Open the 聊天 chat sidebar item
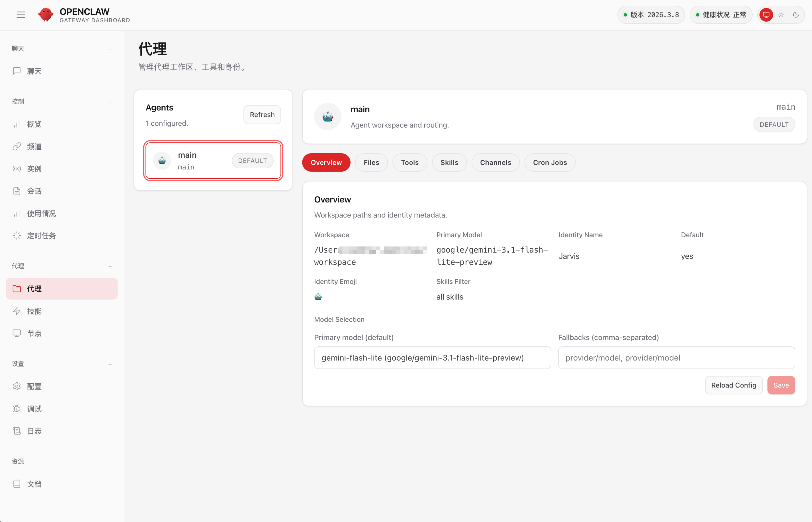 tap(34, 71)
